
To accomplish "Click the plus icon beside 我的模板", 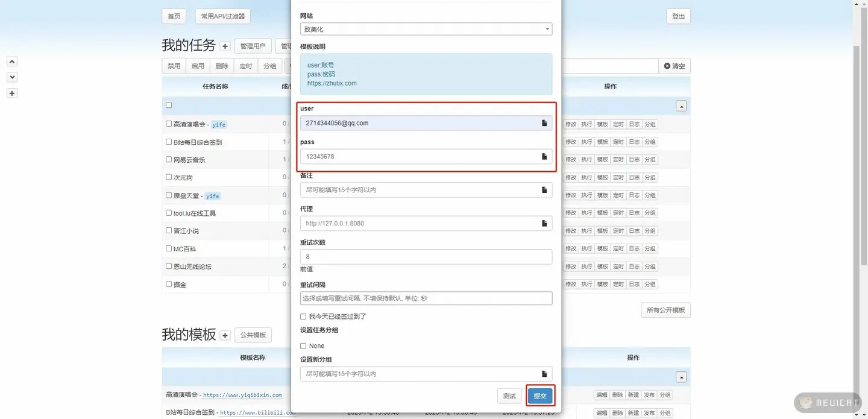I will coord(225,335).
